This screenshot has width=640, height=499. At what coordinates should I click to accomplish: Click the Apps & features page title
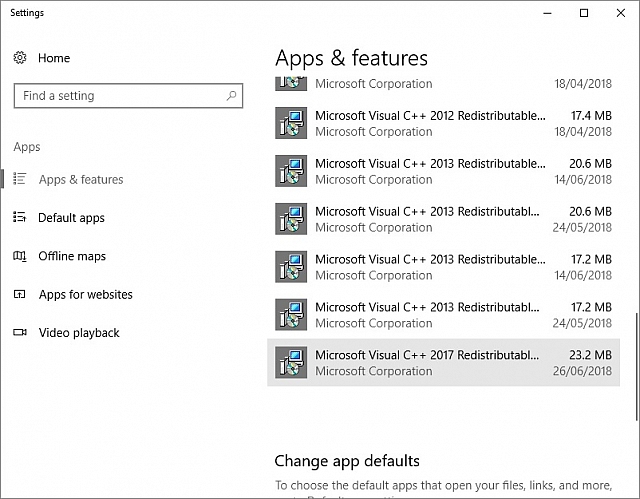[x=351, y=58]
